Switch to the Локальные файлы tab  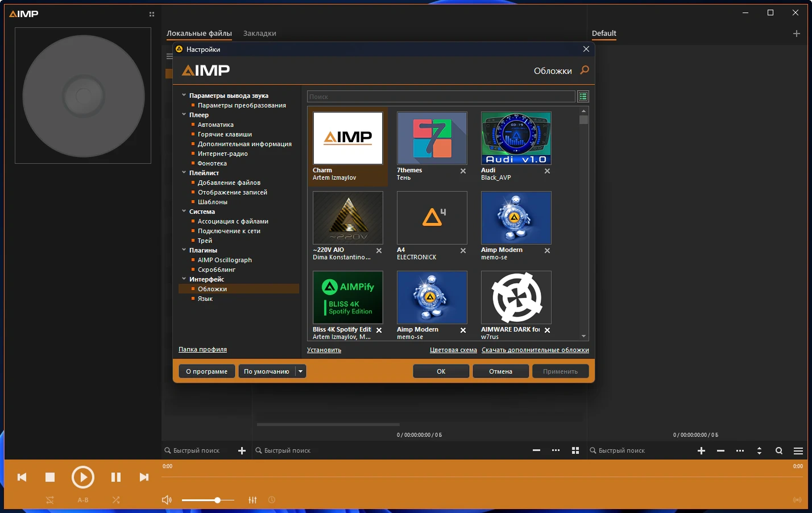pyautogui.click(x=199, y=34)
